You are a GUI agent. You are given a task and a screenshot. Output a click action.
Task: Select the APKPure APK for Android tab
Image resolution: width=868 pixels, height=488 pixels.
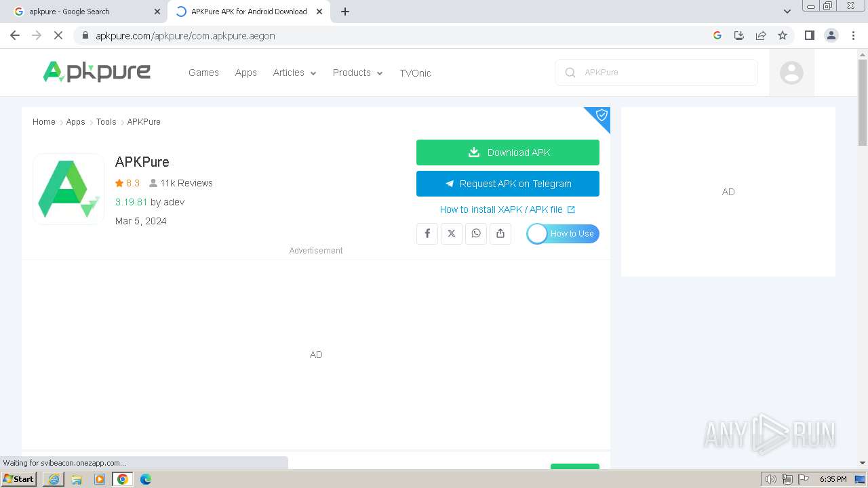(248, 12)
